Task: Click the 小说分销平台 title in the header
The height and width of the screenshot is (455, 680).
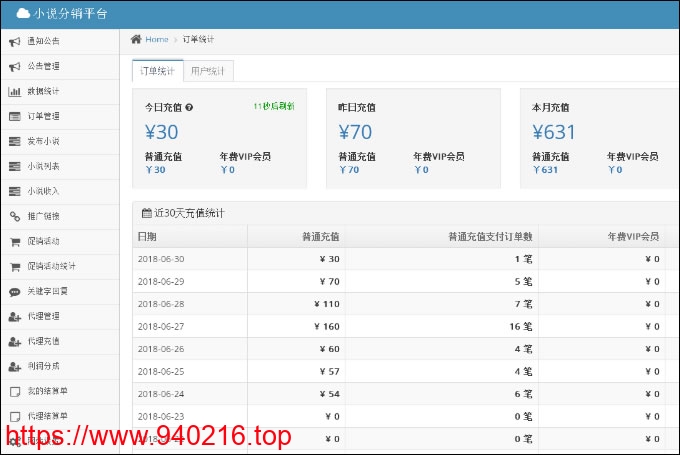Action: tap(70, 14)
